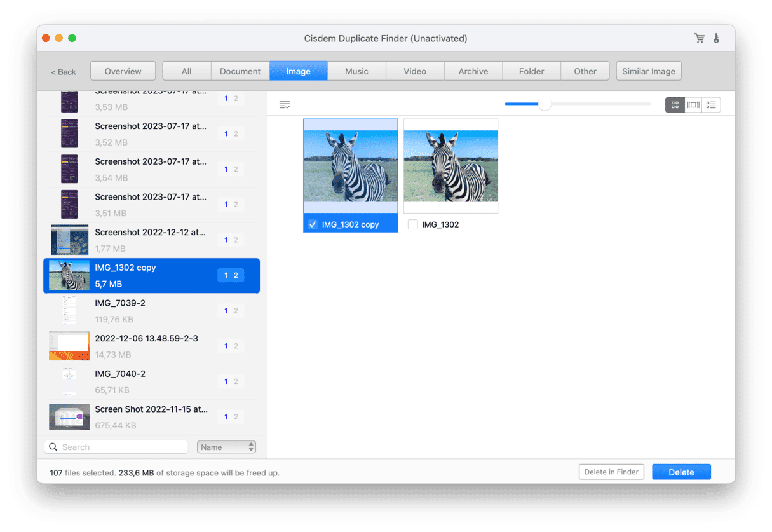Click the shopping cart icon in title bar
The width and height of the screenshot is (772, 532).
pos(699,38)
